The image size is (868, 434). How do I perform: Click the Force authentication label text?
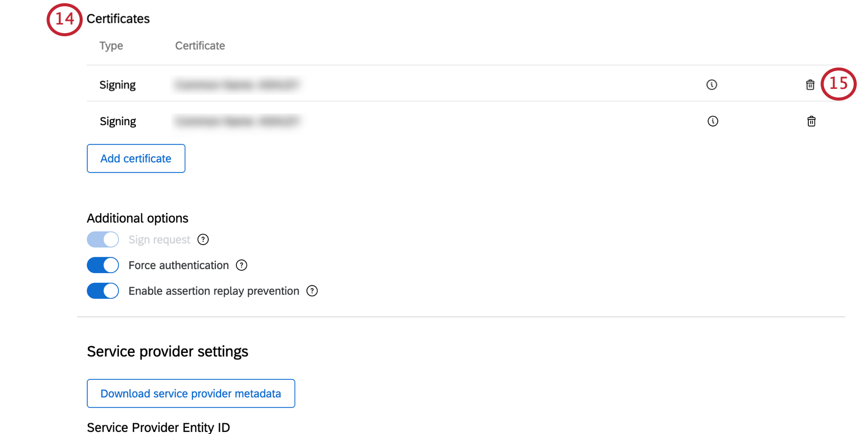[179, 265]
